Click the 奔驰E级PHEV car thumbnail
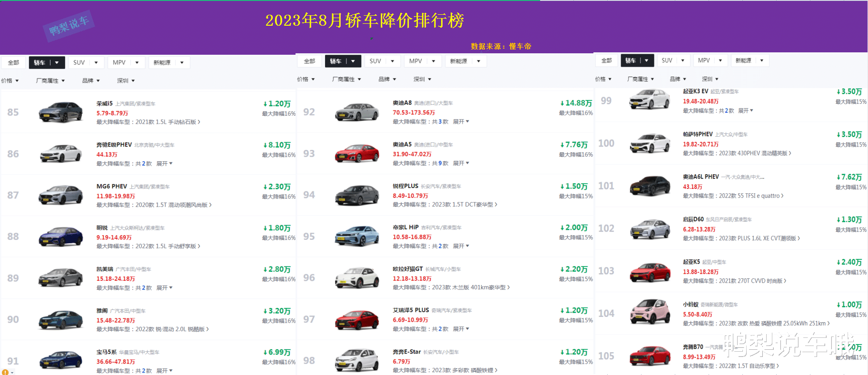The height and width of the screenshot is (375, 868). (60, 154)
